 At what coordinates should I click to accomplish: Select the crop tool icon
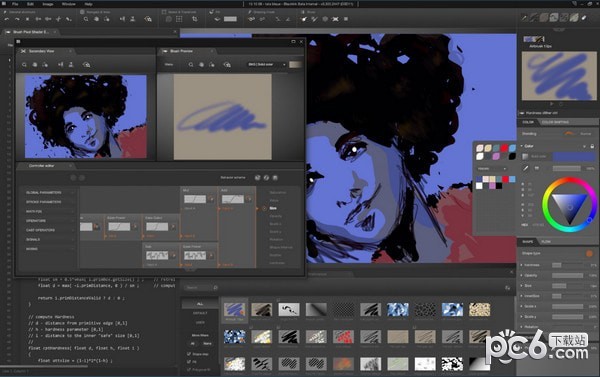(x=195, y=19)
